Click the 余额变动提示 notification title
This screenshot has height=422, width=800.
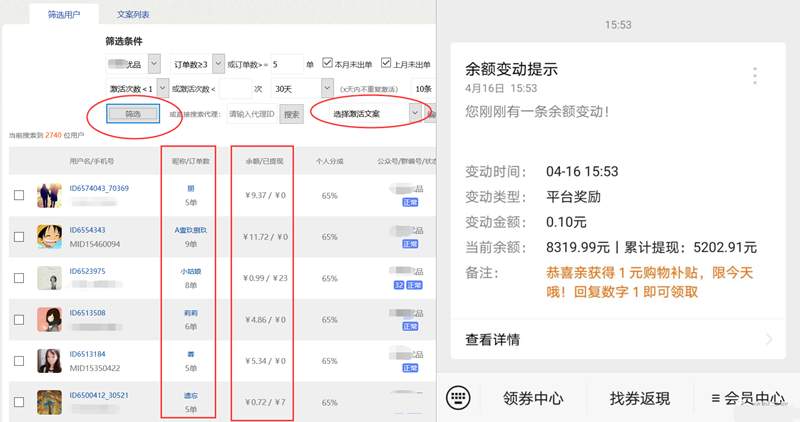point(511,69)
